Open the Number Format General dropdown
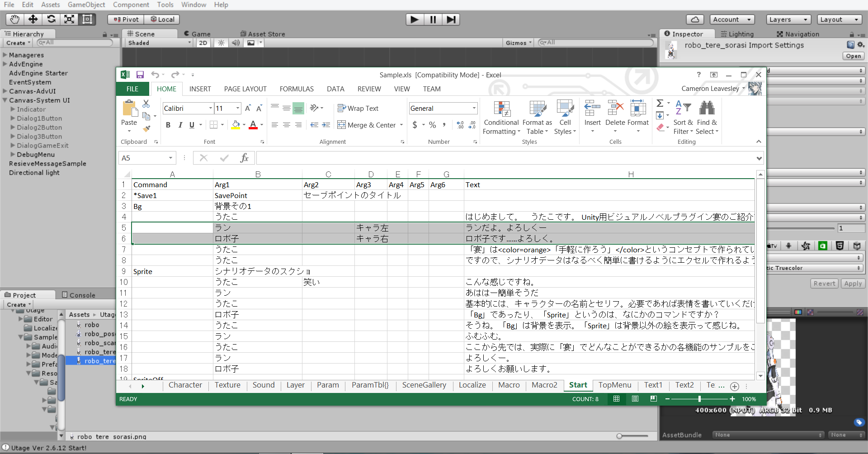This screenshot has height=454, width=868. (x=474, y=109)
